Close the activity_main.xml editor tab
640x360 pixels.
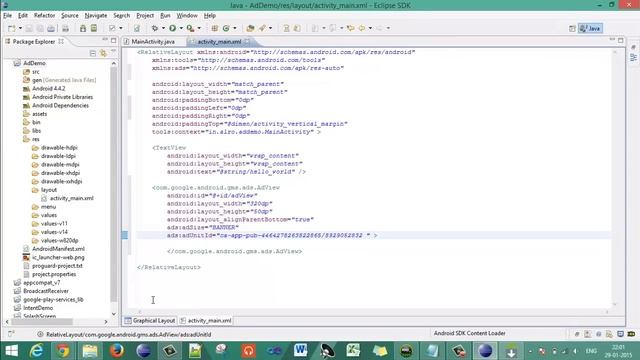point(248,42)
